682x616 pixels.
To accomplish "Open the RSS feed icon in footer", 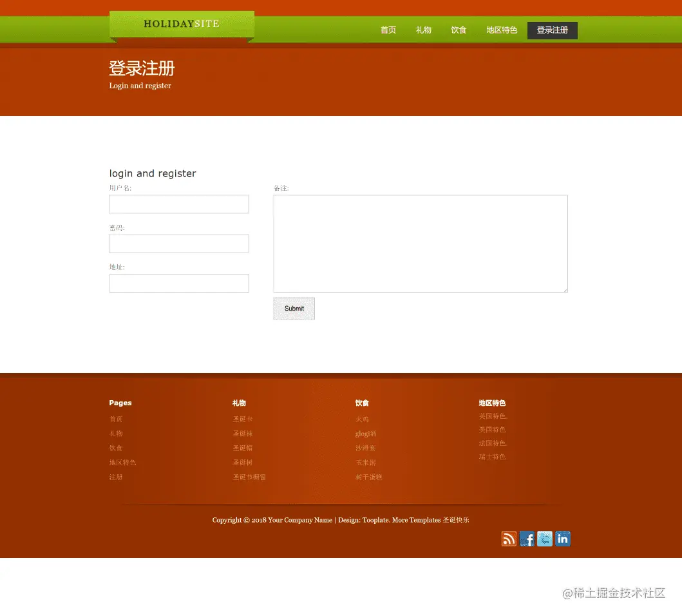I will (509, 539).
